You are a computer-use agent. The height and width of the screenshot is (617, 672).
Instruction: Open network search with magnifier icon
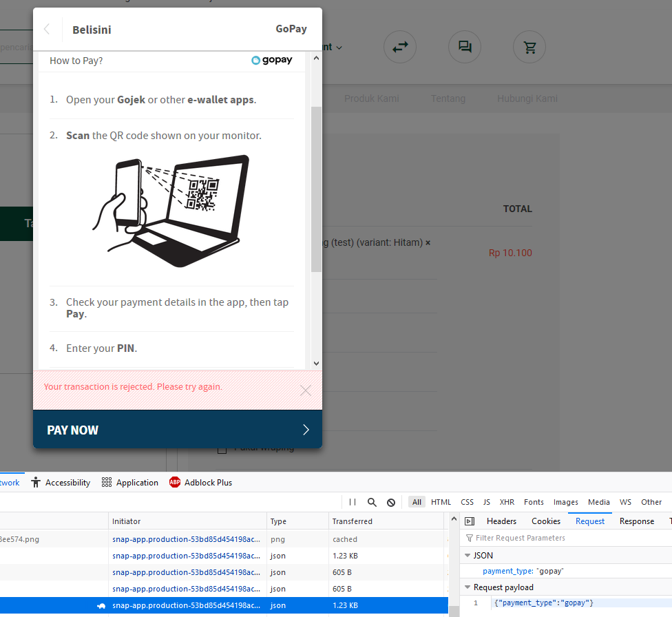point(372,502)
